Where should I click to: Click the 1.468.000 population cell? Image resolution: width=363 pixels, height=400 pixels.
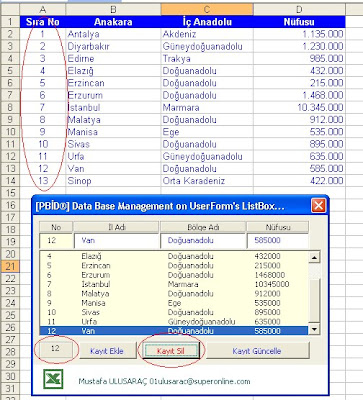[x=299, y=95]
